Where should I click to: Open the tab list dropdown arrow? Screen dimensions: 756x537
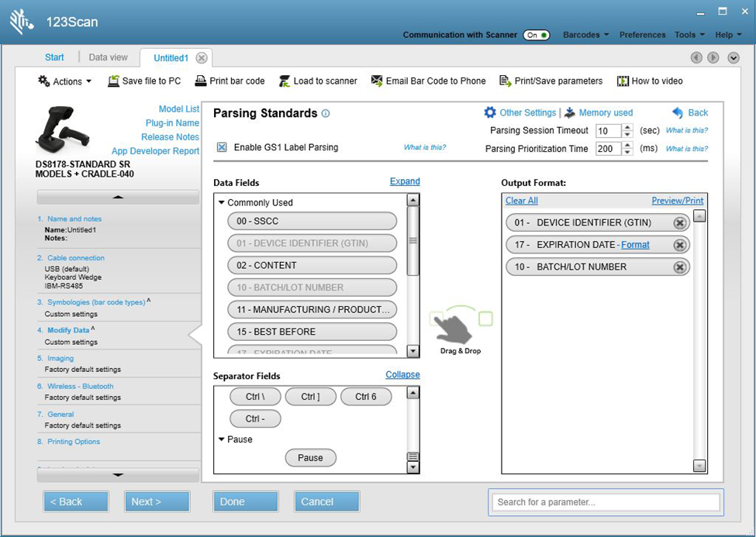point(734,58)
